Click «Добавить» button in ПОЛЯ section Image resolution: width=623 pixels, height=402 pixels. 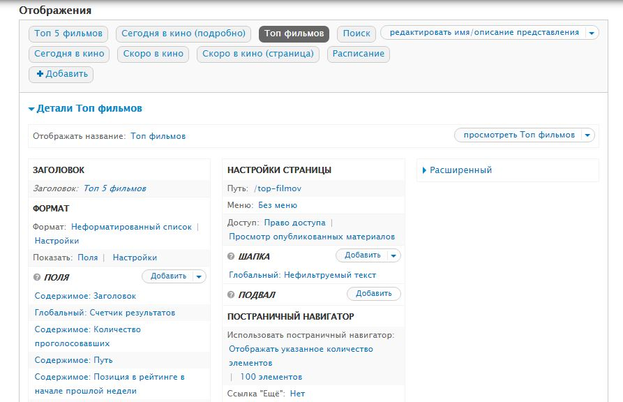point(168,276)
